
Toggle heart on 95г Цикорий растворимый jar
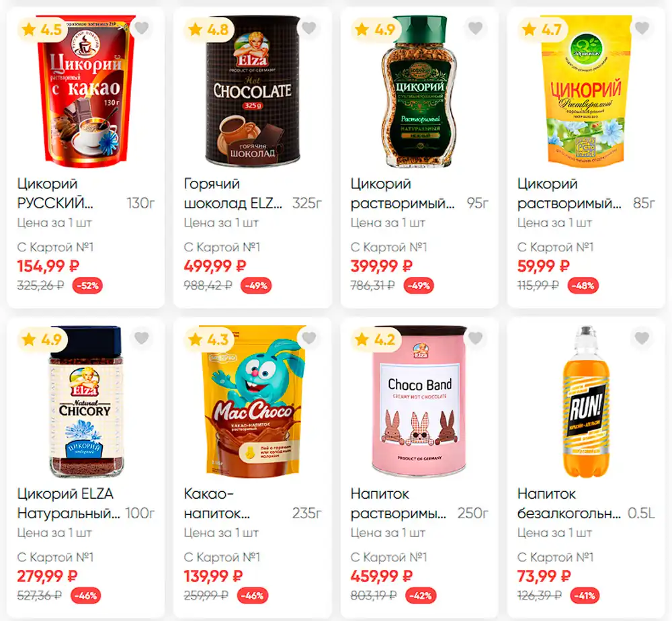point(475,28)
